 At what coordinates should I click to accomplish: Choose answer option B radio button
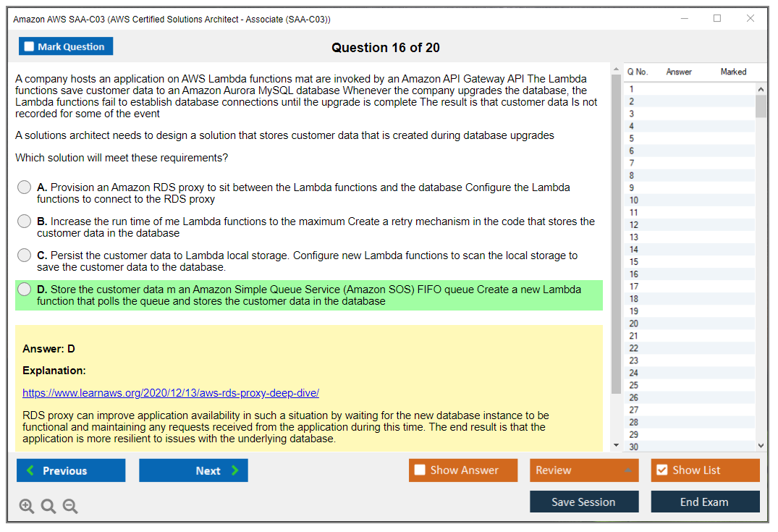pos(25,221)
